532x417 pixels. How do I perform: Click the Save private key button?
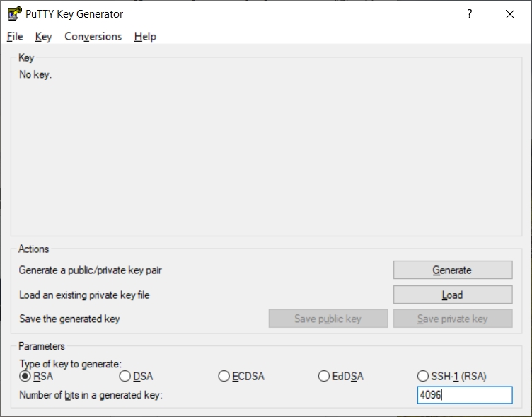pyautogui.click(x=452, y=319)
